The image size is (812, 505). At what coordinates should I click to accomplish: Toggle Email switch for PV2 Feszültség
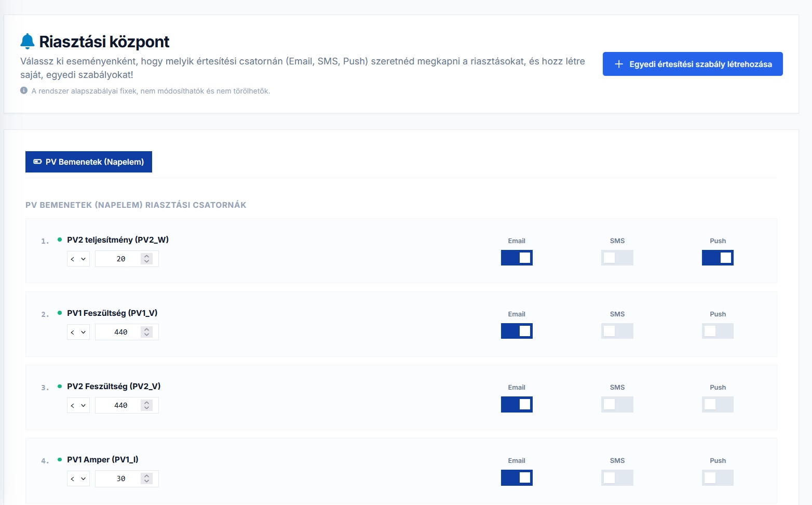(x=517, y=404)
